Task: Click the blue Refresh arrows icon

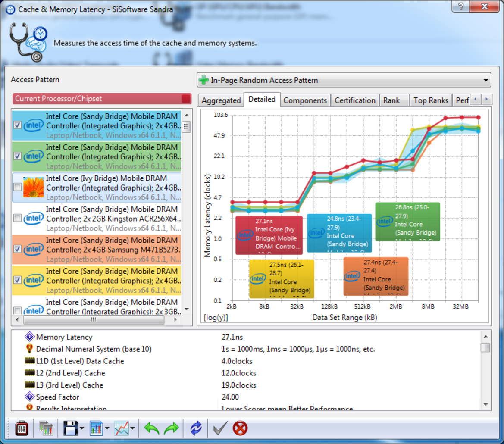Action: pyautogui.click(x=196, y=428)
